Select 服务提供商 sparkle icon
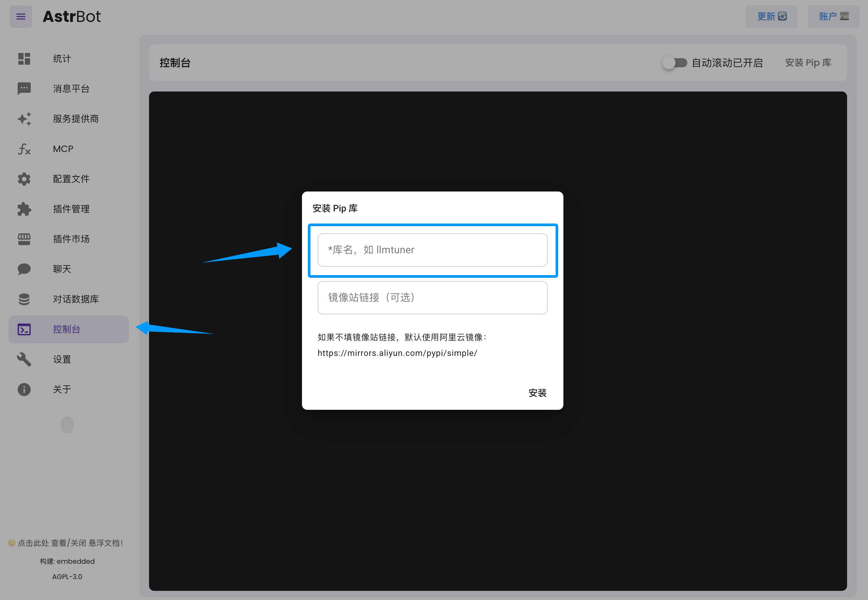The width and height of the screenshot is (868, 600). tap(24, 119)
